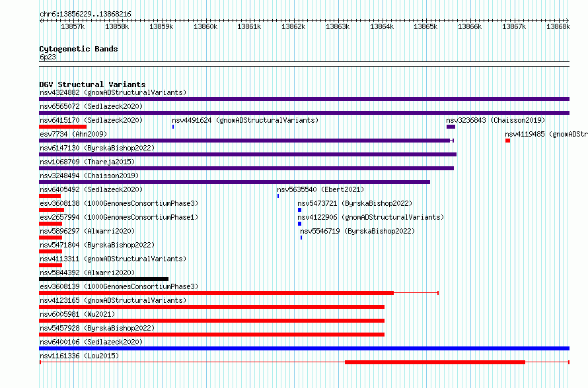Select the thick red nsv1161336 bar
Image resolution: width=588 pixels, height=388 pixels.
point(435,362)
